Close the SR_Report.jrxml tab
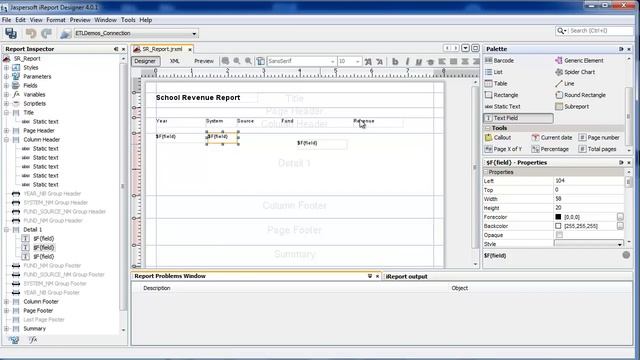 190,49
